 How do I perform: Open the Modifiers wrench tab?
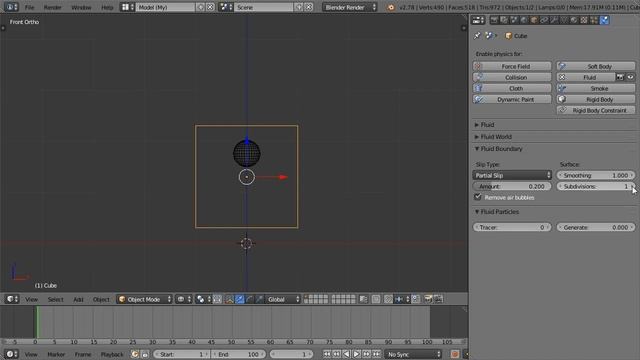(554, 20)
